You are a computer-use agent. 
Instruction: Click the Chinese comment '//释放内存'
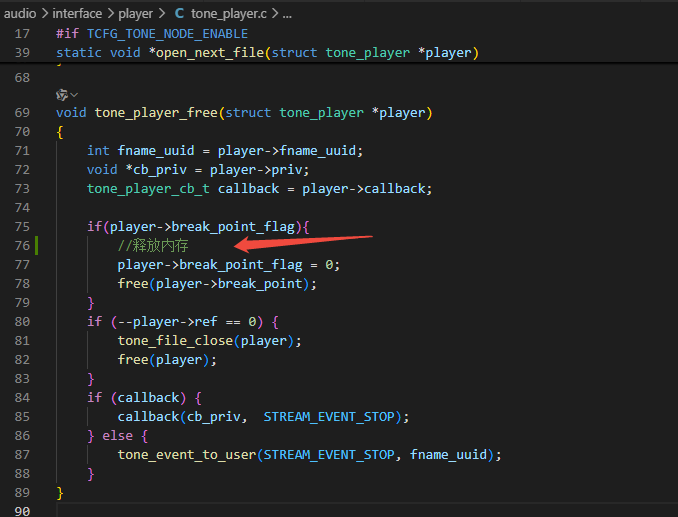tap(153, 246)
